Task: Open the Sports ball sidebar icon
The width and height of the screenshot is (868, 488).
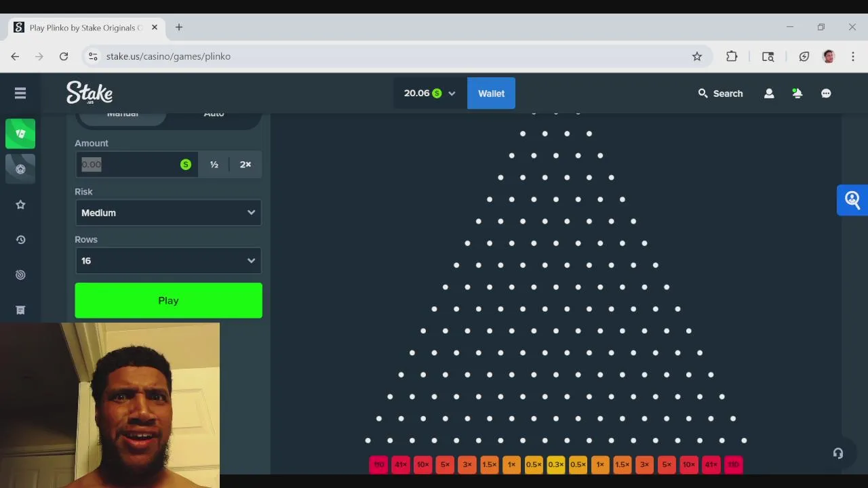Action: (x=20, y=169)
